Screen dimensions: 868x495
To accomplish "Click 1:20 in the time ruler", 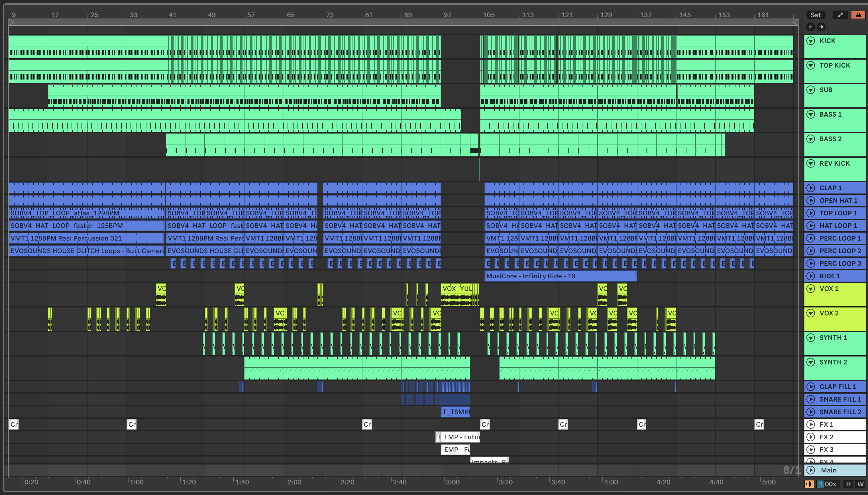I will point(189,482).
